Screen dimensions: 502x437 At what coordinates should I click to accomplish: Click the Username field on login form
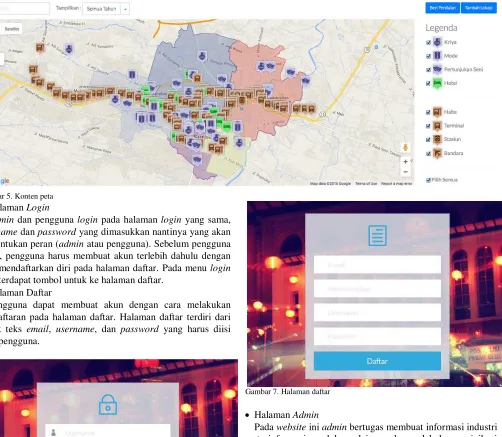click(108, 431)
